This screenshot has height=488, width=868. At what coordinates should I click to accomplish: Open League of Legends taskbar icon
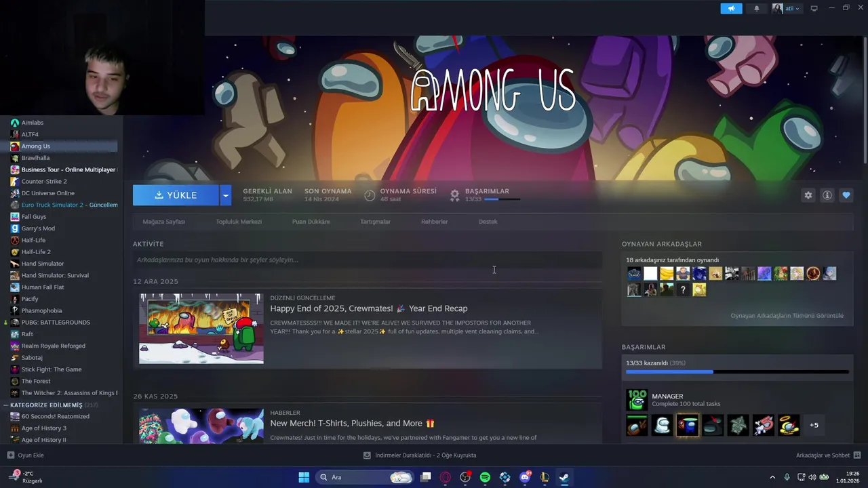[x=545, y=477]
